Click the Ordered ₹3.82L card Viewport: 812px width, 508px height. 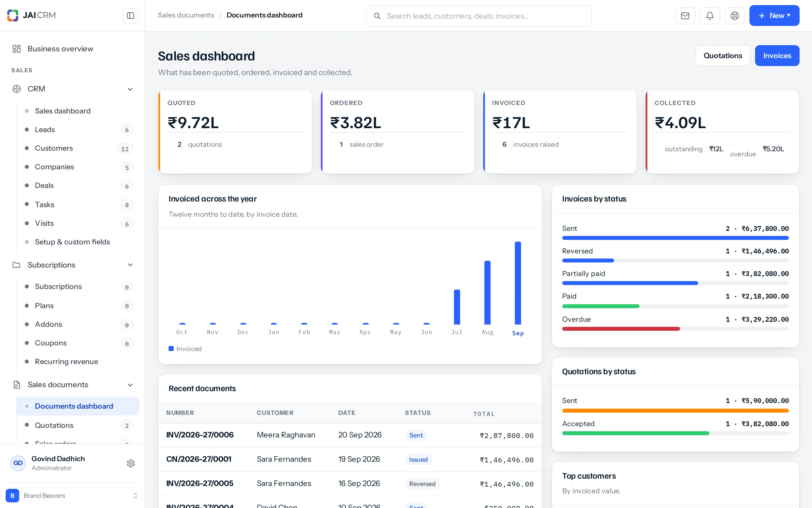tap(397, 131)
